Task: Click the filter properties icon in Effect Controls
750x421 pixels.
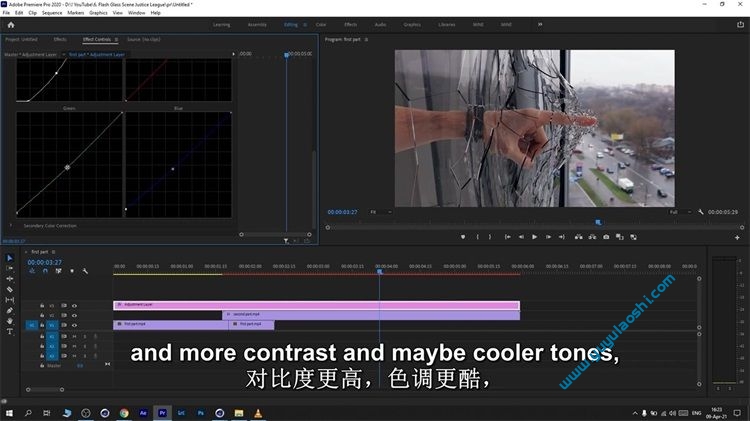Action: [286, 241]
